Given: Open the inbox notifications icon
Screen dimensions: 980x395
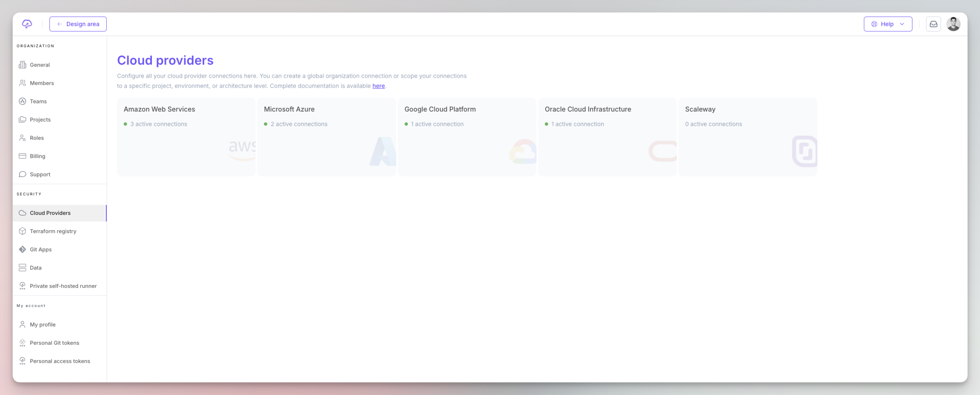Looking at the screenshot, I should point(934,24).
